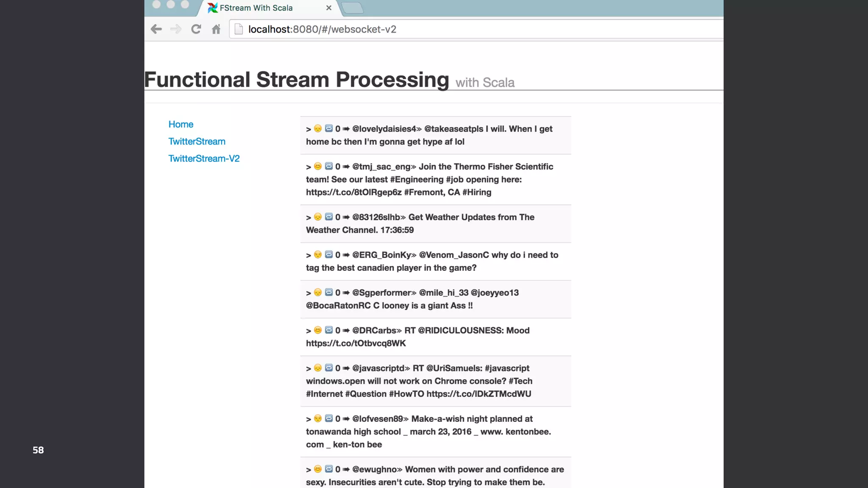Open the TwitterStream-V2 link
The width and height of the screenshot is (868, 488).
[x=204, y=158]
